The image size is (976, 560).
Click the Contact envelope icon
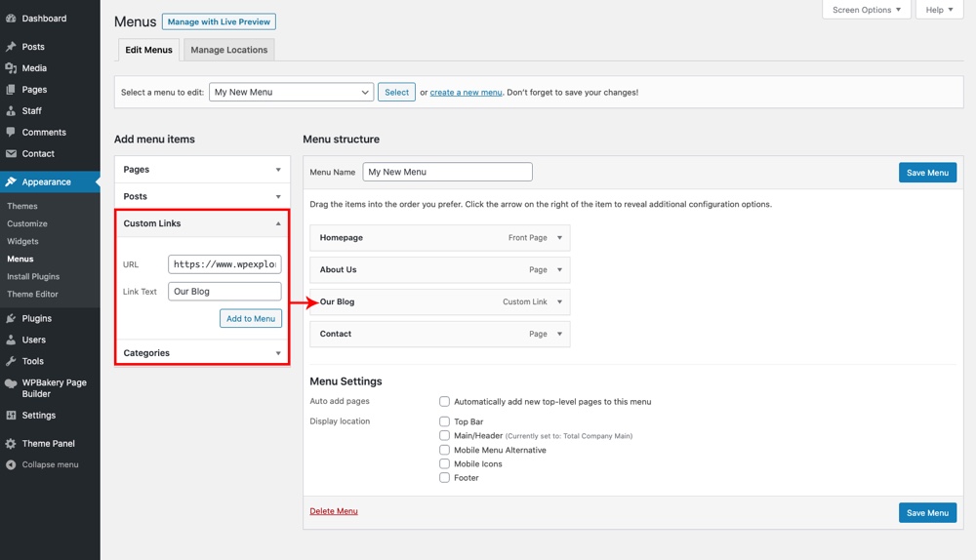click(x=11, y=154)
